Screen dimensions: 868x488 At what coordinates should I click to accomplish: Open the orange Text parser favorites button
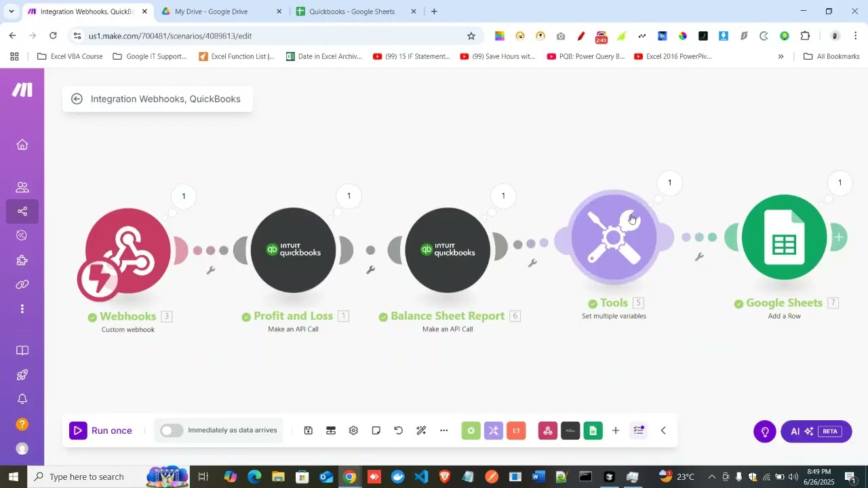(516, 430)
